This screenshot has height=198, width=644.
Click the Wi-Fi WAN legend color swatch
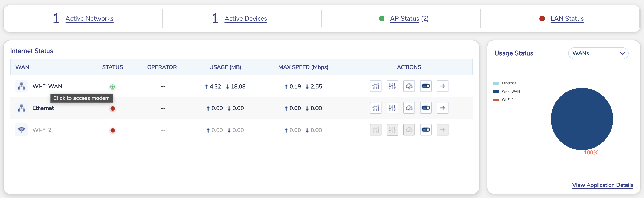coord(496,92)
